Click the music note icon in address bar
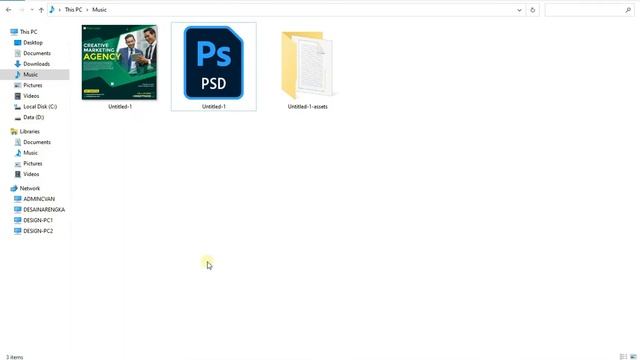This screenshot has width=640, height=360. click(52, 10)
